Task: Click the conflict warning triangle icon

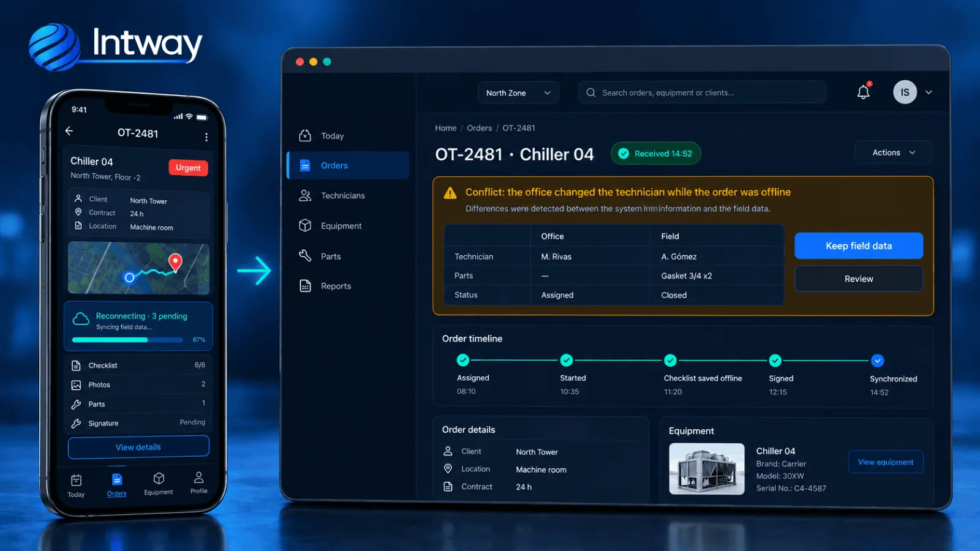Action: [450, 193]
